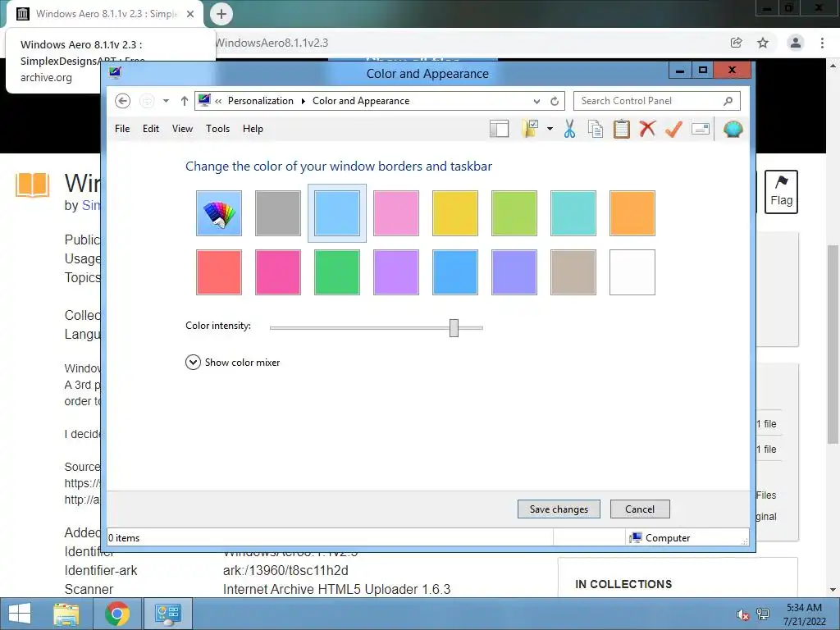This screenshot has width=840, height=630.
Task: Choose the gray color swatch
Action: pos(277,213)
